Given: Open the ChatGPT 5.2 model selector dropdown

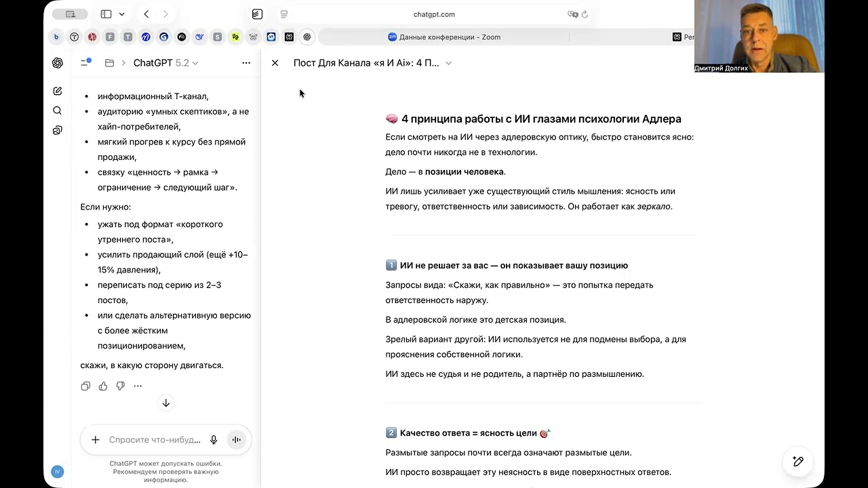Looking at the screenshot, I should click(x=166, y=63).
